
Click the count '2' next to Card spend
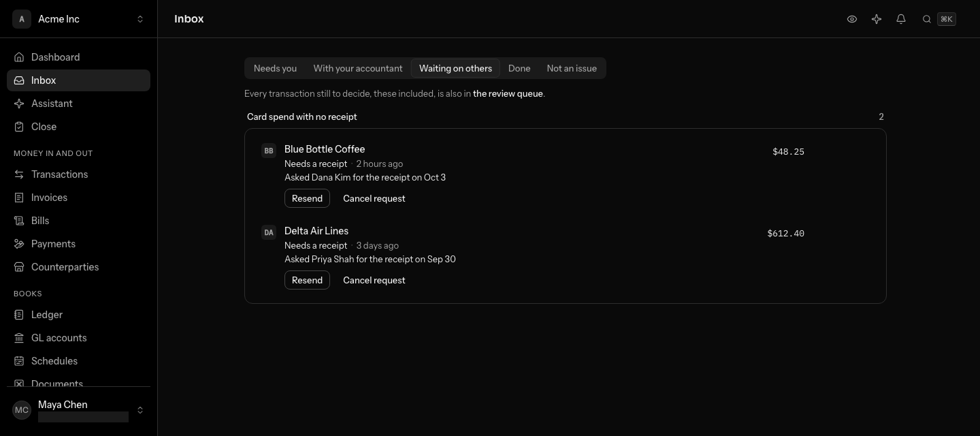pyautogui.click(x=881, y=117)
